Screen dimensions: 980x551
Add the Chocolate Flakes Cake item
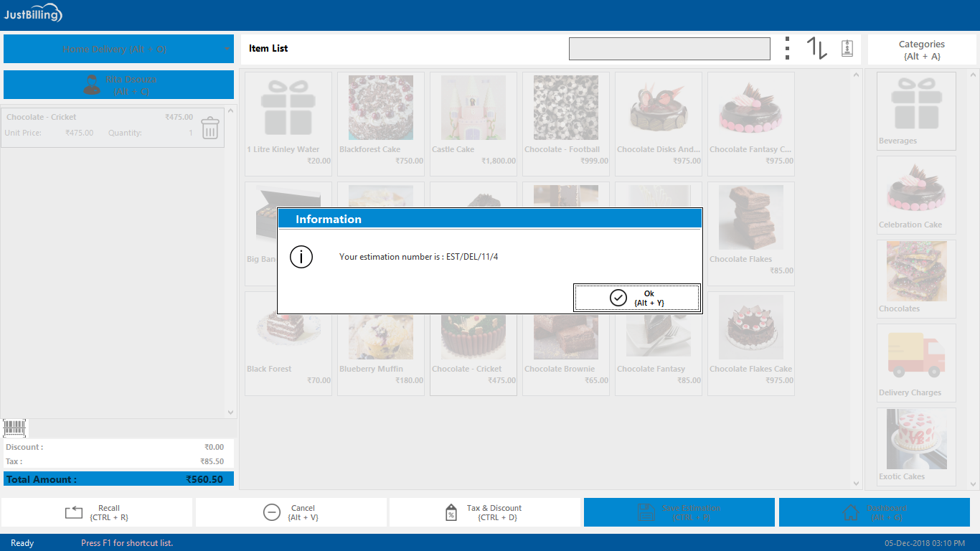point(751,343)
